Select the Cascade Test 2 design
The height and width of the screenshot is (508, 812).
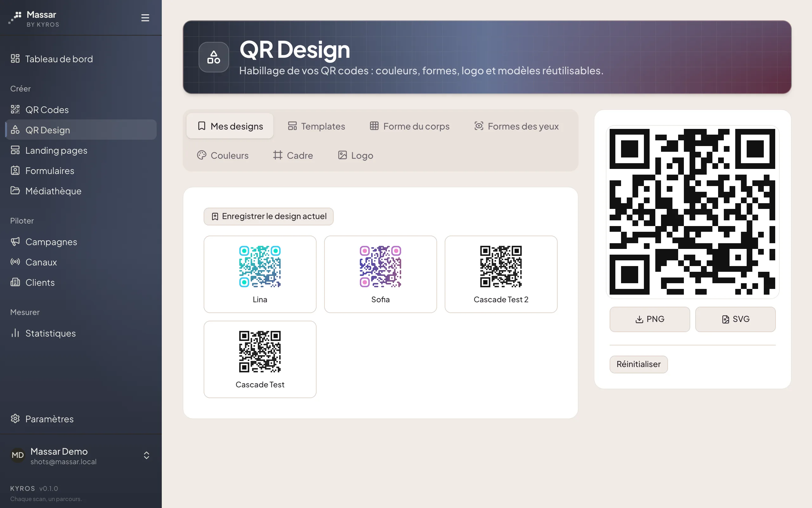[501, 274]
